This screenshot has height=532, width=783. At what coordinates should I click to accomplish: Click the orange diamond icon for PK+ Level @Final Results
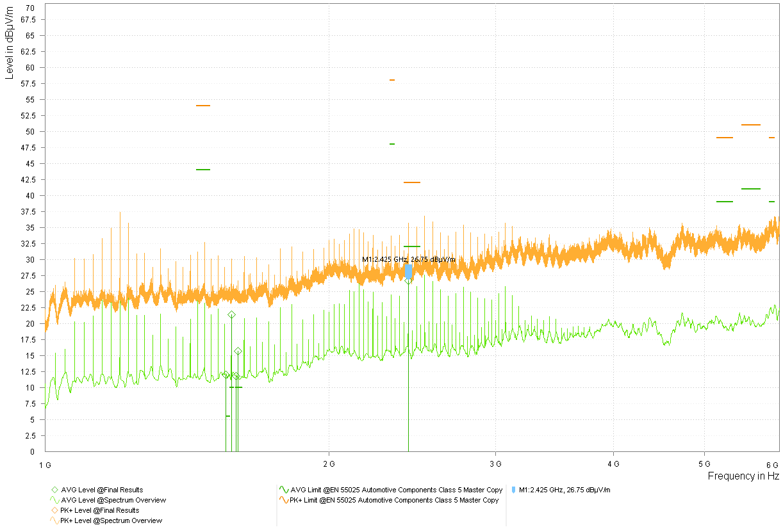tap(54, 510)
